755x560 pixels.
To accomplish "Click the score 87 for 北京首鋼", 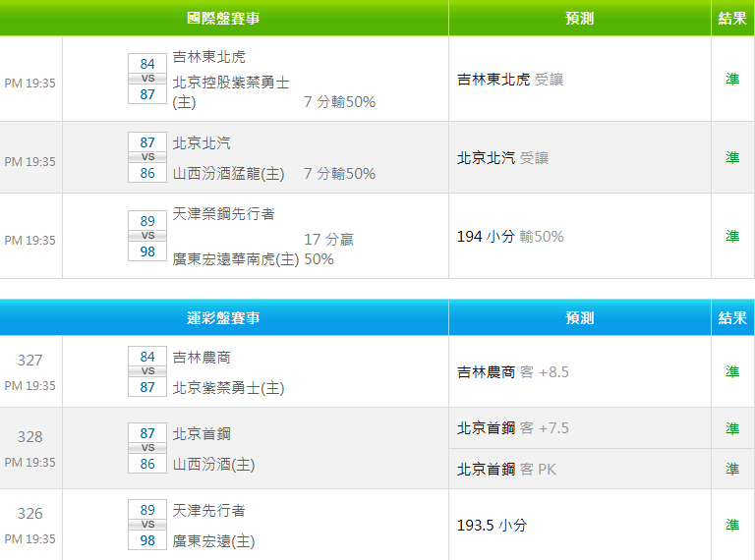I will click(147, 433).
